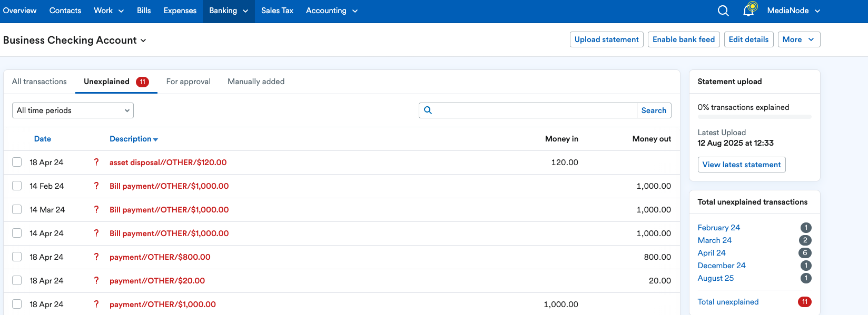Viewport: 868px width, 315px height.
Task: Click the question mark on 14 Apr 24 row
Action: click(x=96, y=233)
